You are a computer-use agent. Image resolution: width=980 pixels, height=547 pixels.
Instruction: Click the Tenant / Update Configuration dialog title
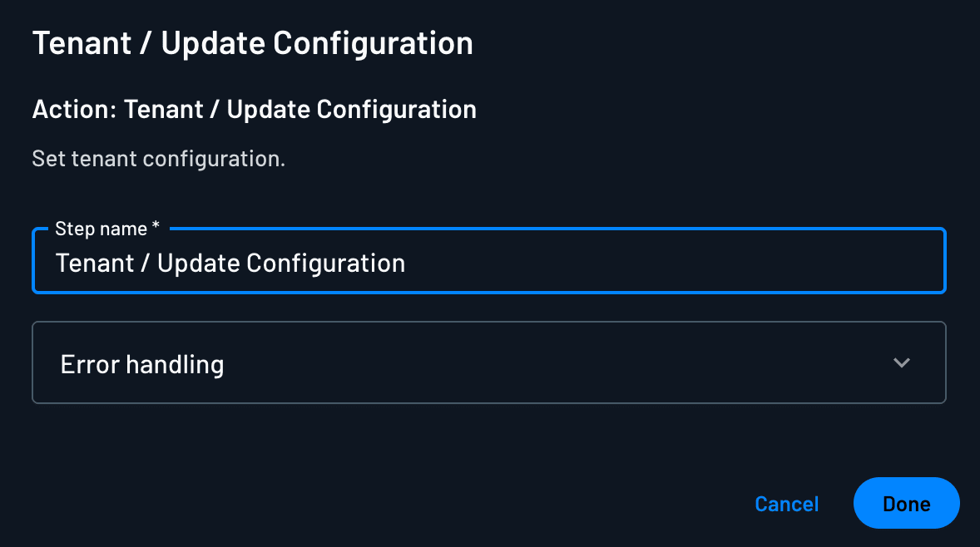point(252,42)
